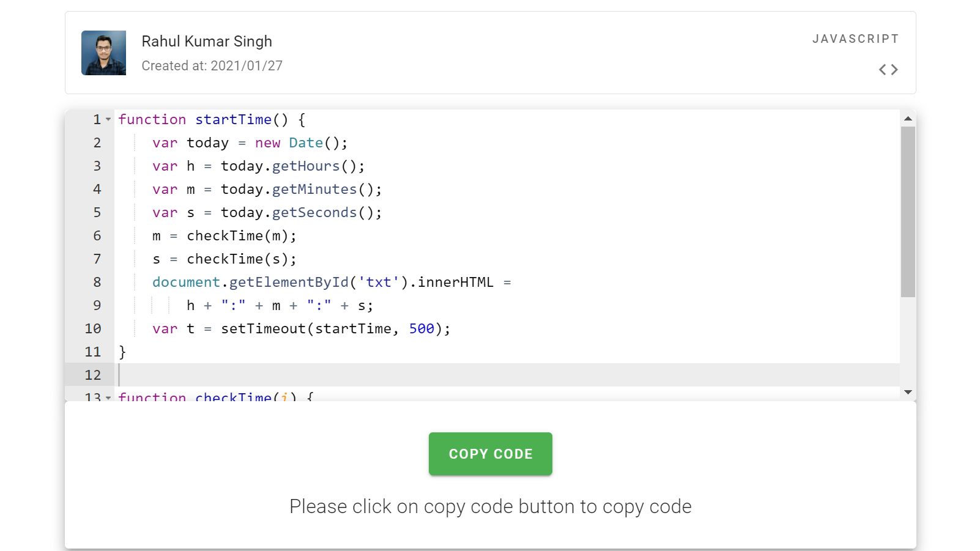The image size is (980, 551).
Task: Click the JAVASCRIPT language label
Action: 855,39
